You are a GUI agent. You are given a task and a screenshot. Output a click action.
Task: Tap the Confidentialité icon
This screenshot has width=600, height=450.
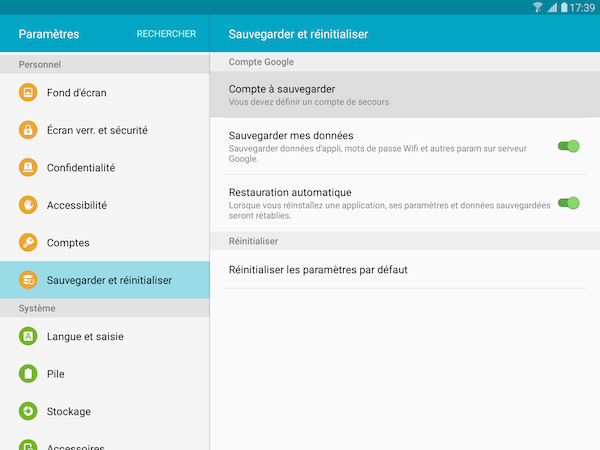[28, 167]
